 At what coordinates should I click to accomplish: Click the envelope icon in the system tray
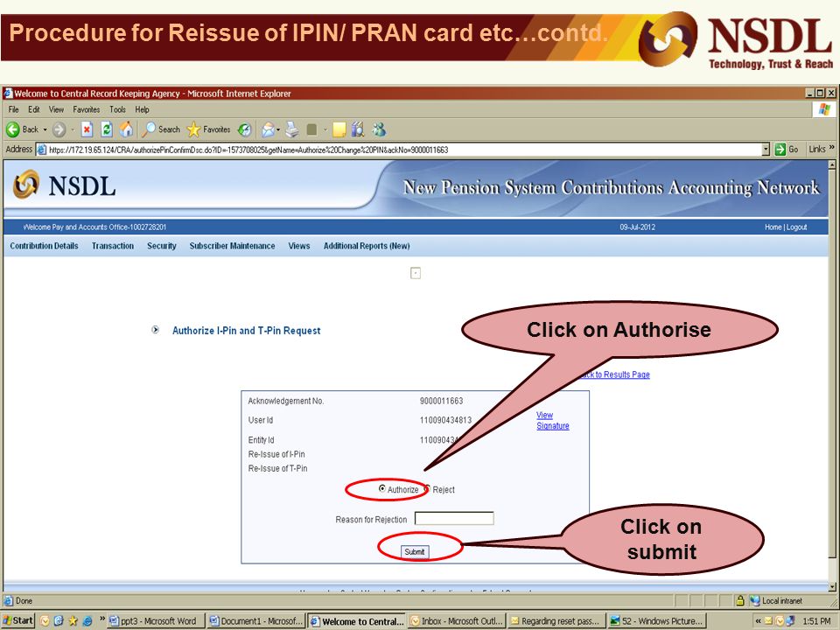pos(768,621)
